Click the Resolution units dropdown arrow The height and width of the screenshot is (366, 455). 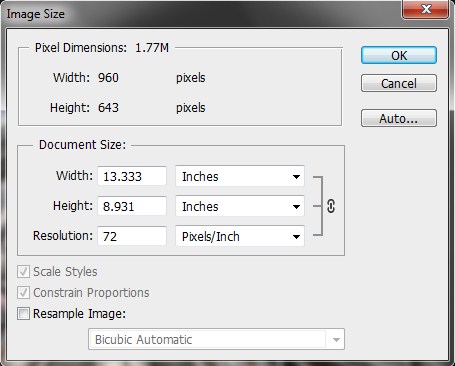[x=296, y=237]
